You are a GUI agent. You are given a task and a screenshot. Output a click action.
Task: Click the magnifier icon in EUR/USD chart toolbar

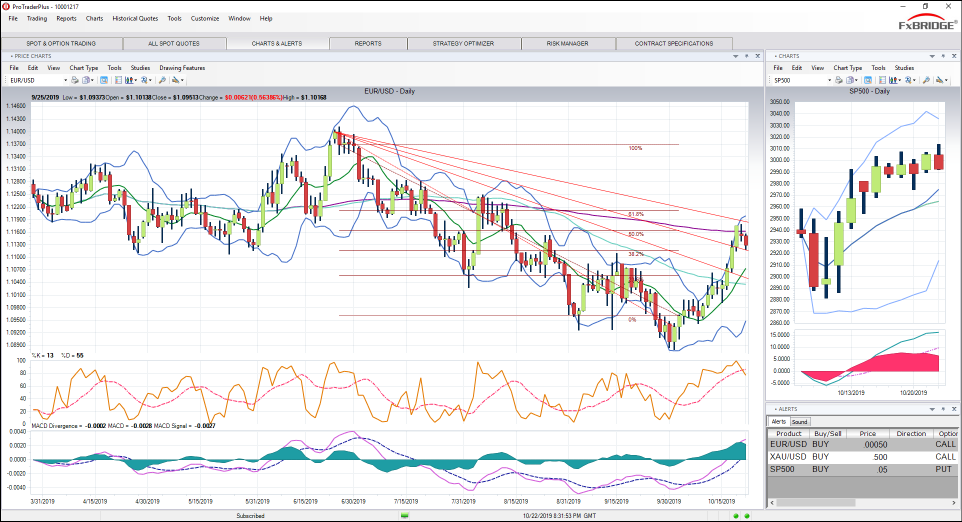pyautogui.click(x=162, y=79)
